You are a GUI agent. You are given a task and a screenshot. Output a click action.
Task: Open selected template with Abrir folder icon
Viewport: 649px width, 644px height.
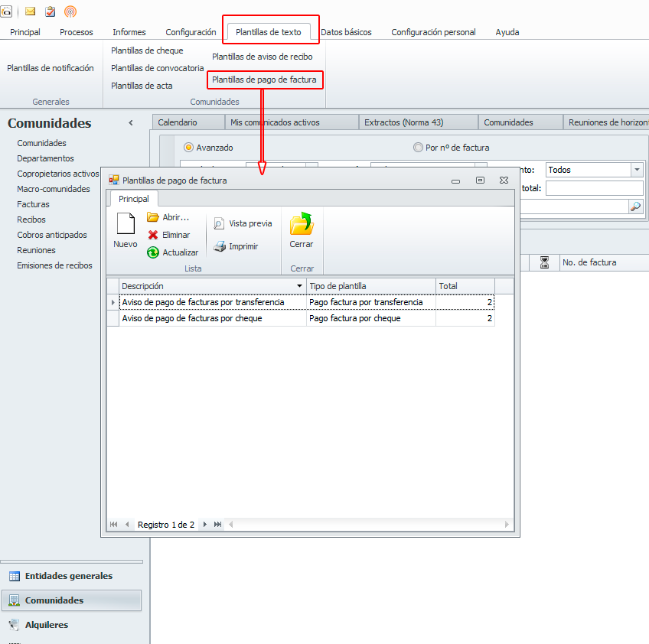153,217
